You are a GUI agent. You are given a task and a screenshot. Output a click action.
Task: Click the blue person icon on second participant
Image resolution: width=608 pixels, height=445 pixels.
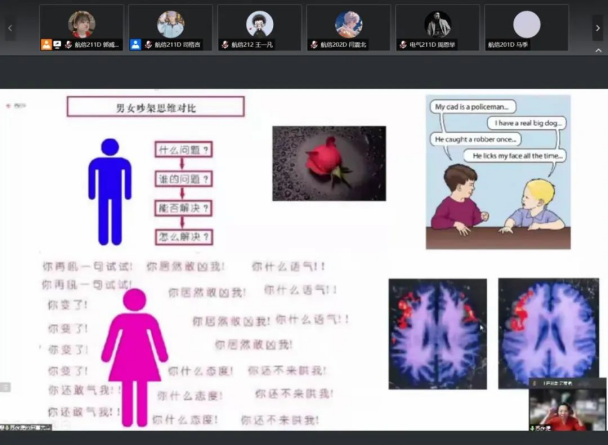[135, 45]
